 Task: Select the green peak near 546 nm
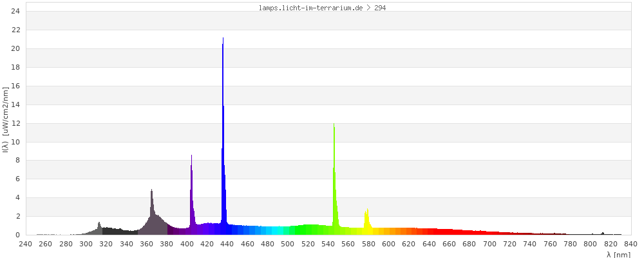(x=334, y=179)
